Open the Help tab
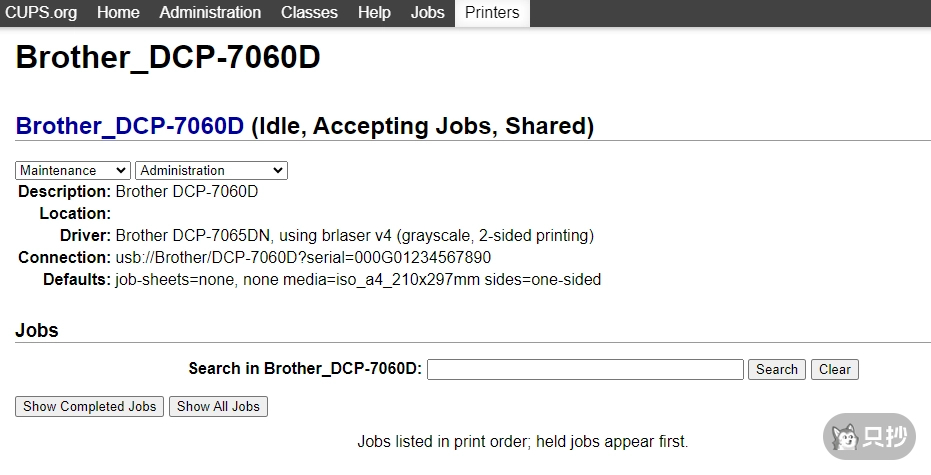 [374, 13]
